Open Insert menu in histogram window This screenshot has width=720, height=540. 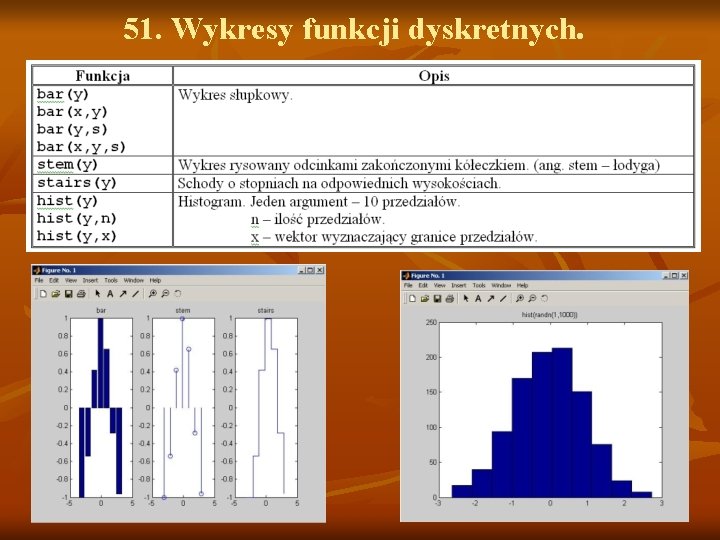point(458,285)
